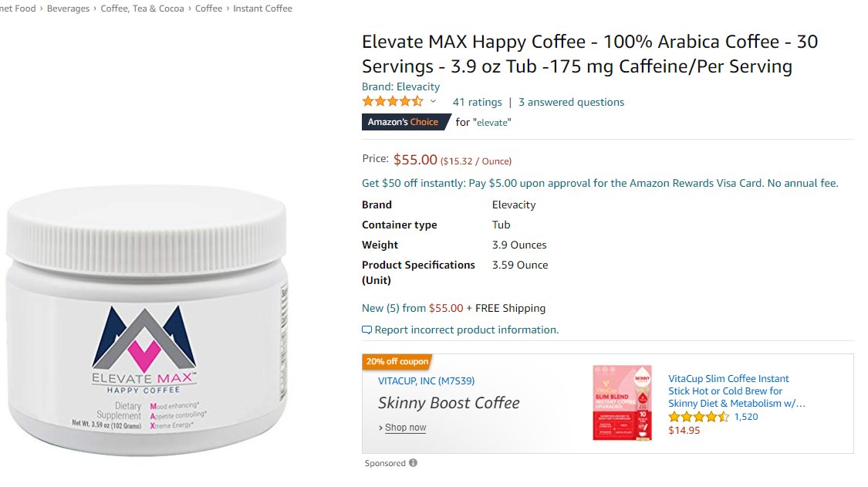Image resolution: width=868 pixels, height=487 pixels.
Task: Open the VitaCup Slim Coffee thumbnail
Action: pos(622,403)
